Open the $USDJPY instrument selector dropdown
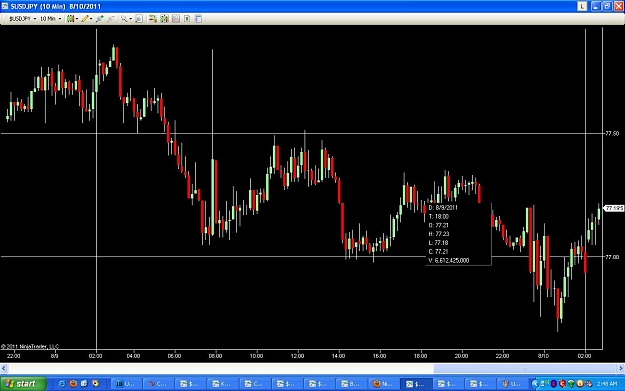This screenshot has height=391, width=625. pyautogui.click(x=22, y=19)
